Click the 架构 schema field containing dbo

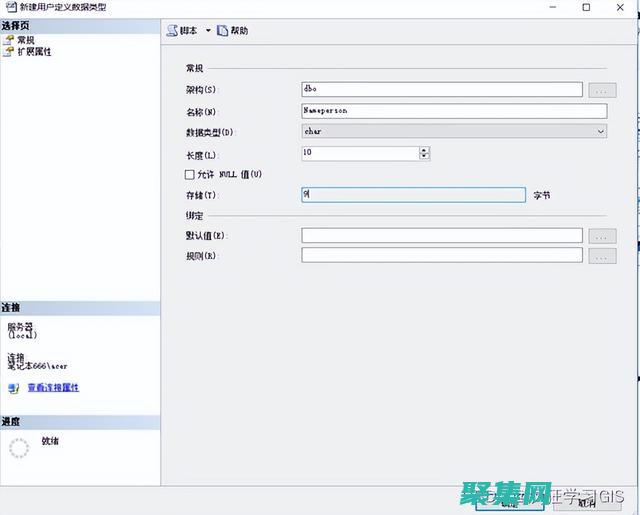[442, 89]
